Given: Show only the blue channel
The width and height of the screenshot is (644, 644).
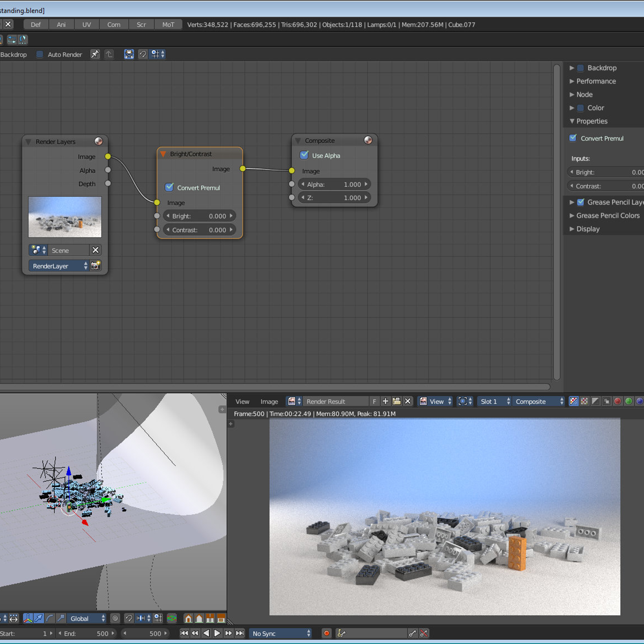Looking at the screenshot, I should (639, 401).
